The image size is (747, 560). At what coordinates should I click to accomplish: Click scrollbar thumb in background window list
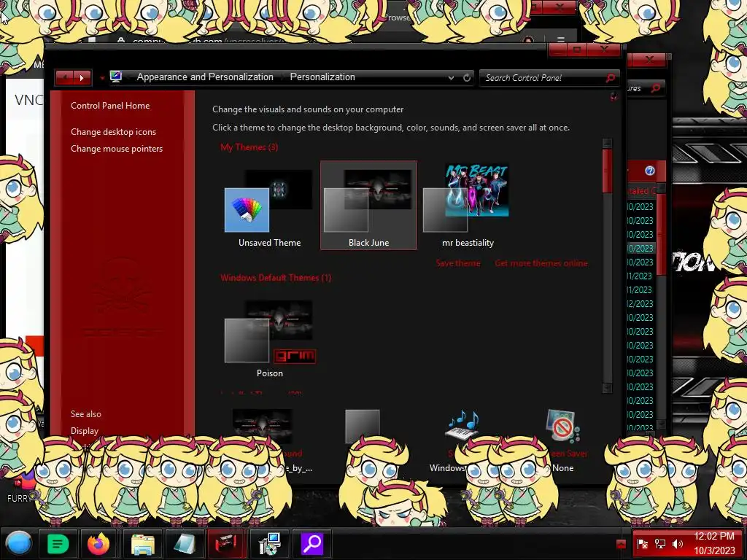(x=661, y=233)
